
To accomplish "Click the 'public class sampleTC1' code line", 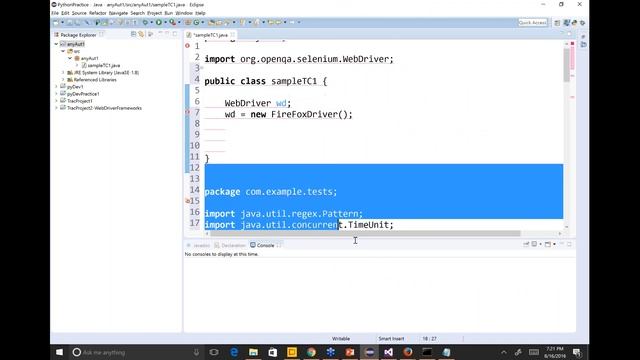I will point(266,81).
